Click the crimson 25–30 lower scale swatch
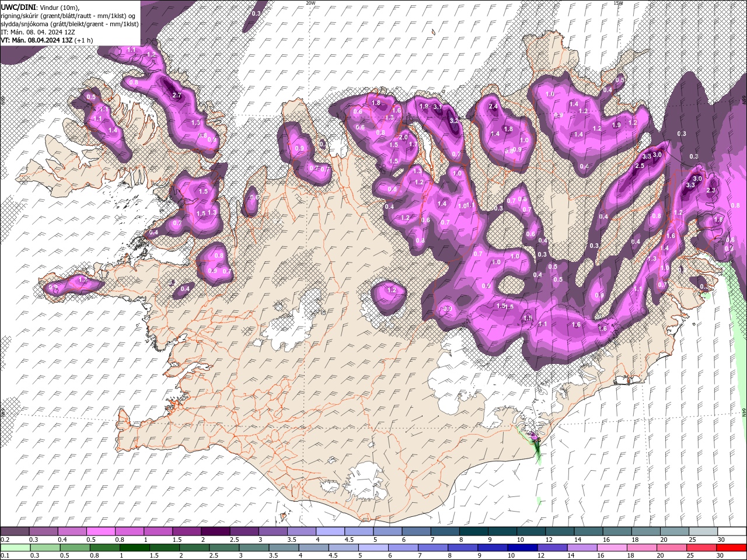The image size is (747, 560). click(x=701, y=547)
